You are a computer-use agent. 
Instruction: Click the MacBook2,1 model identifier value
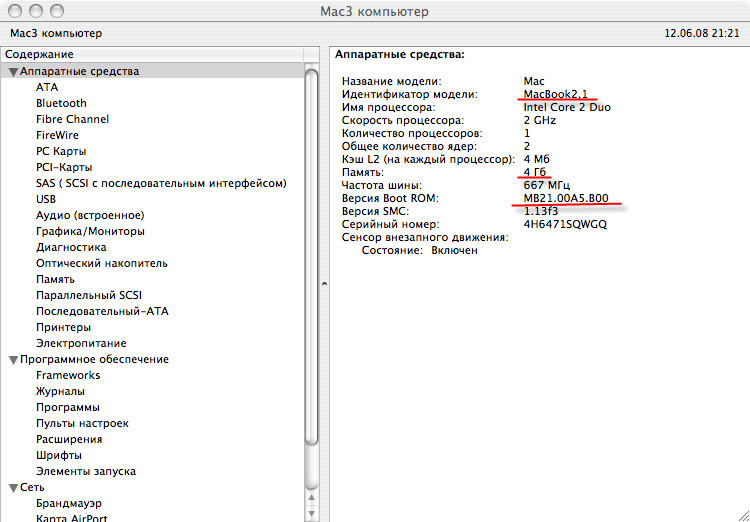click(x=555, y=94)
